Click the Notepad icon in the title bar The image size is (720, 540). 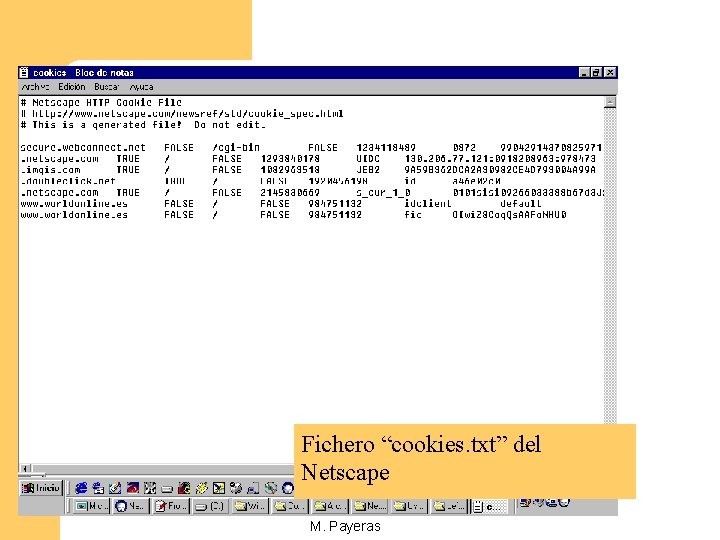pos(24,73)
